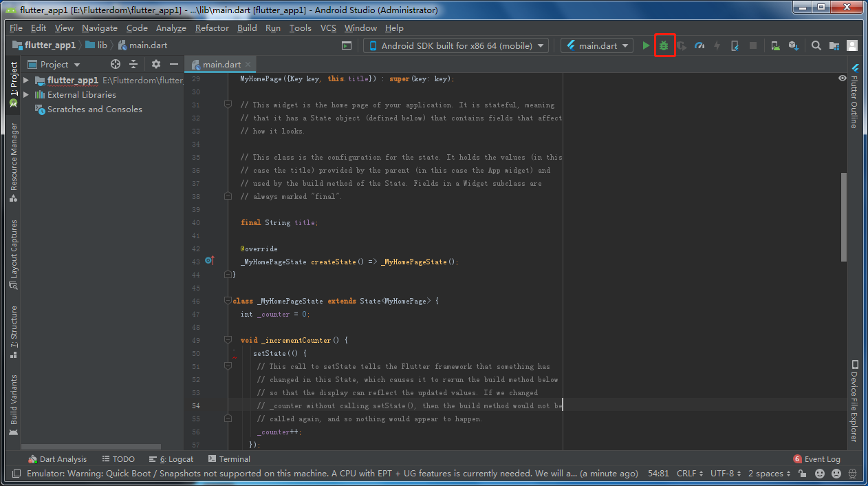868x486 pixels.
Task: Open Project panel gear settings
Action: pos(156,64)
